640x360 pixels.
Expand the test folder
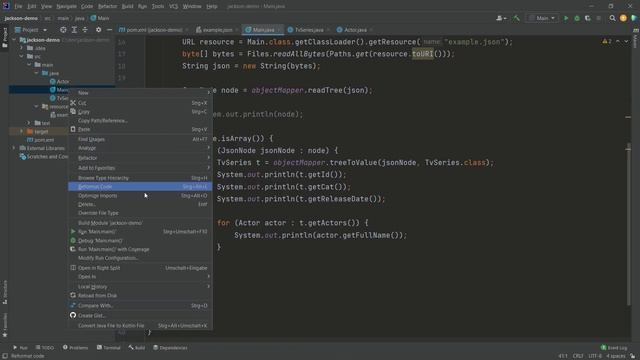point(29,123)
